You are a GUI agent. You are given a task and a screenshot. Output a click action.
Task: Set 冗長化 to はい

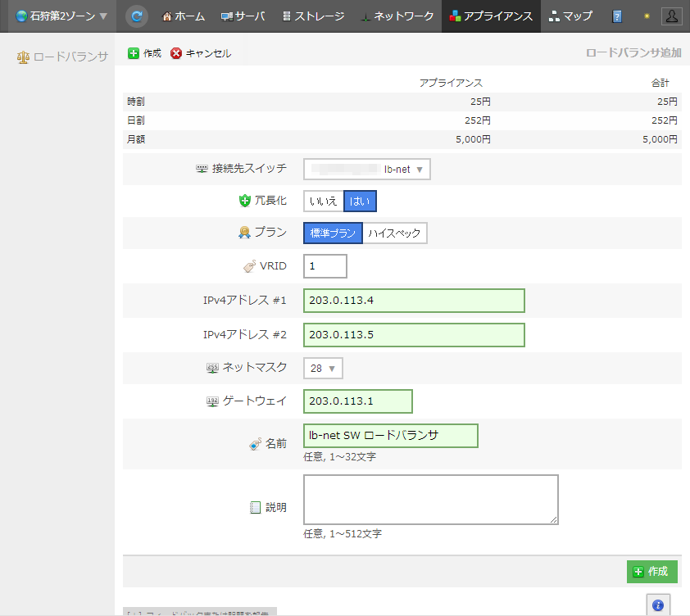[x=360, y=201]
